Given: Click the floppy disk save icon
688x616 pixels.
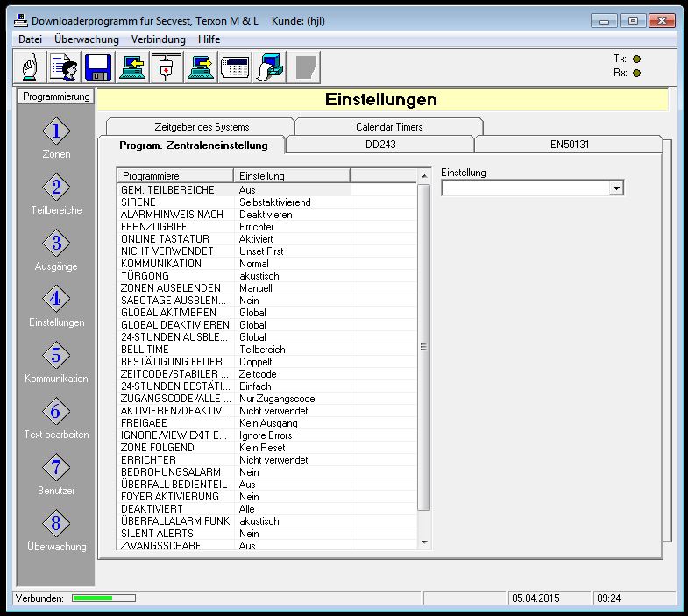Looking at the screenshot, I should [x=97, y=67].
